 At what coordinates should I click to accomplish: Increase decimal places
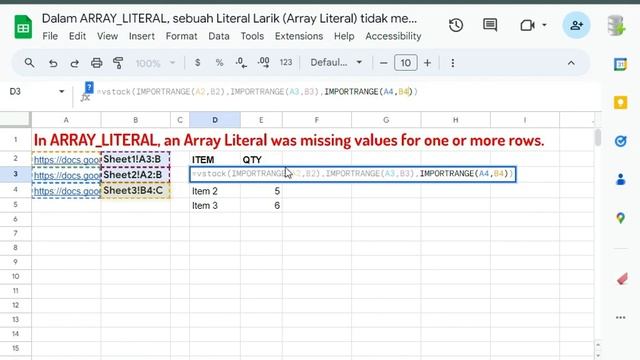pyautogui.click(x=264, y=63)
